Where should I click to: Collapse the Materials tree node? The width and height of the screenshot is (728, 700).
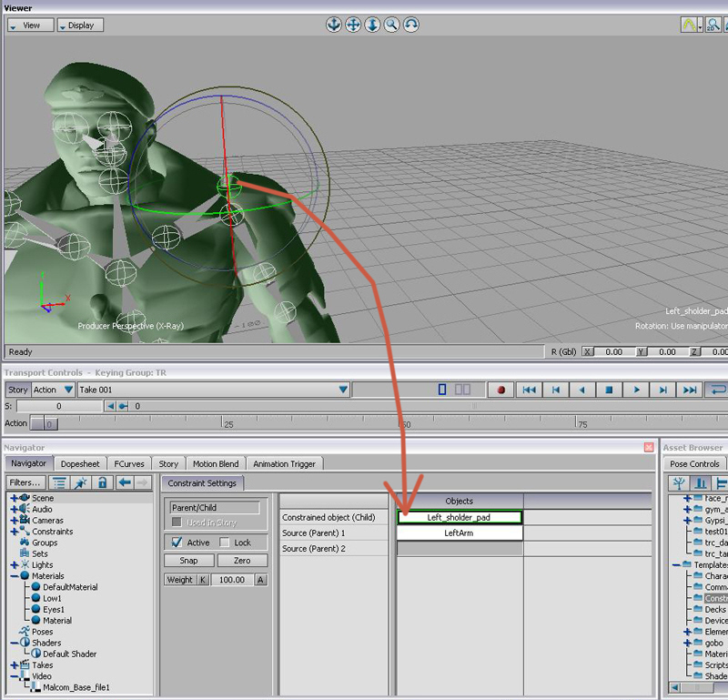(15, 576)
